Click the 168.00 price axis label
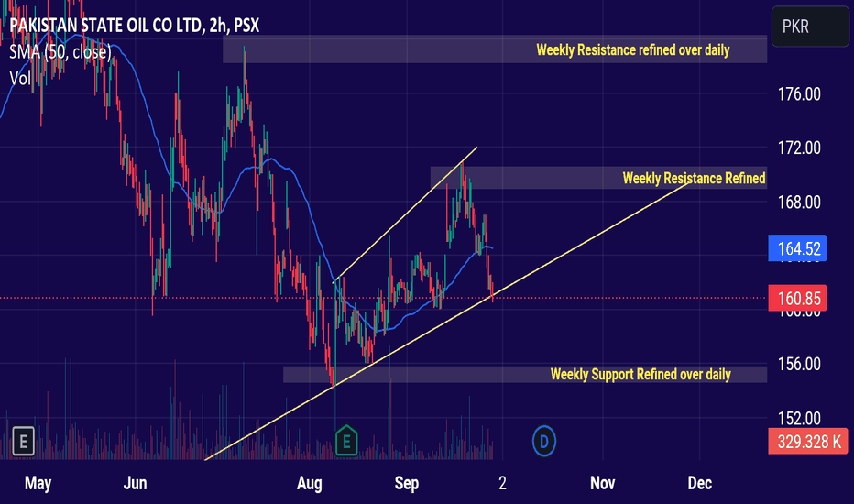The height and width of the screenshot is (504, 854). click(x=799, y=203)
